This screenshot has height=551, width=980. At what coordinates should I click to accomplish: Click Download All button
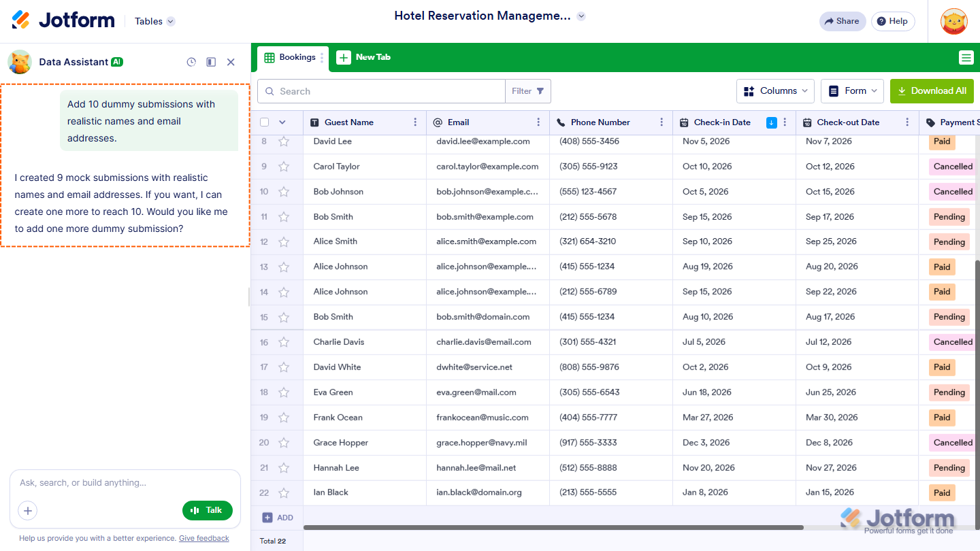(932, 91)
